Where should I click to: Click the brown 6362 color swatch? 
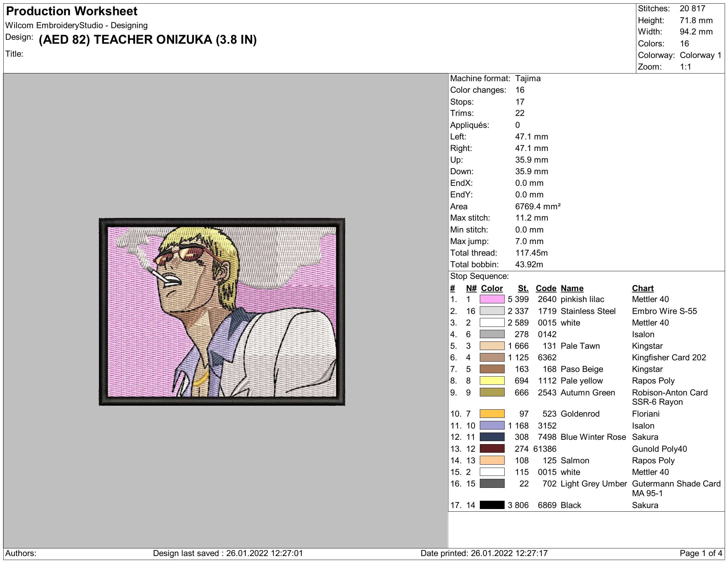point(492,358)
